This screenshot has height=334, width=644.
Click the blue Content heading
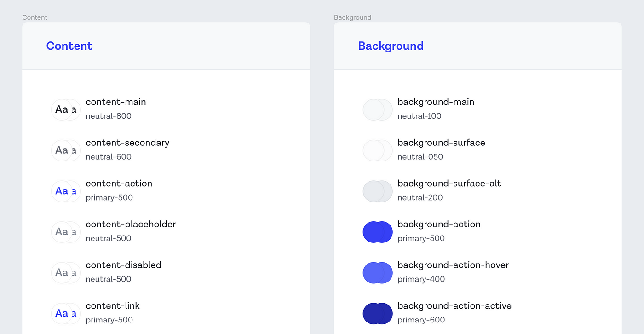tap(69, 46)
